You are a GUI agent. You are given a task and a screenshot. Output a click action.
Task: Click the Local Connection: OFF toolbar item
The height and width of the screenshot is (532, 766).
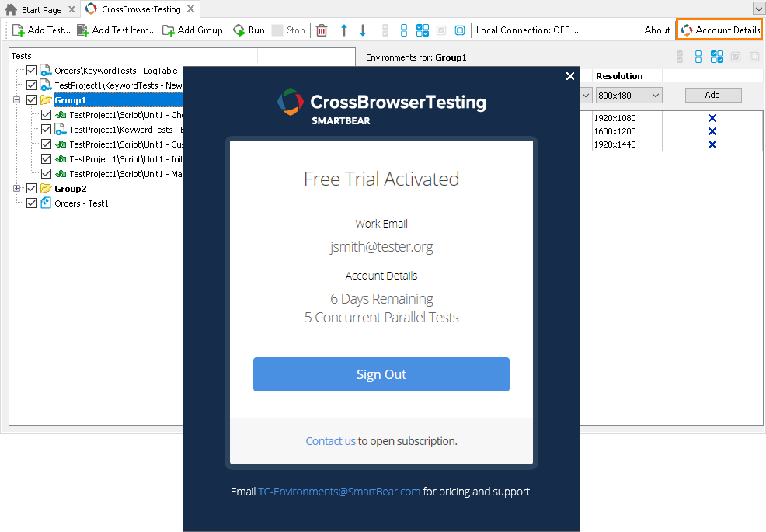pos(527,30)
